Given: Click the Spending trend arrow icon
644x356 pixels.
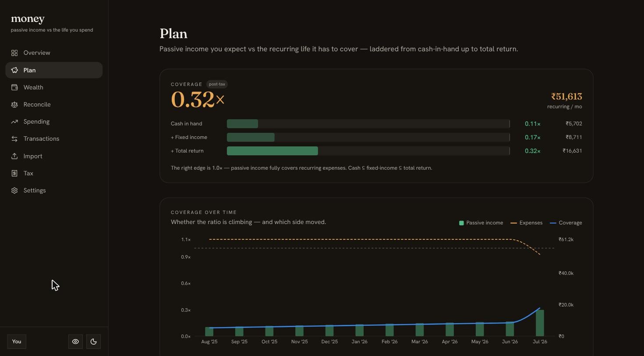Looking at the screenshot, I should coord(14,121).
